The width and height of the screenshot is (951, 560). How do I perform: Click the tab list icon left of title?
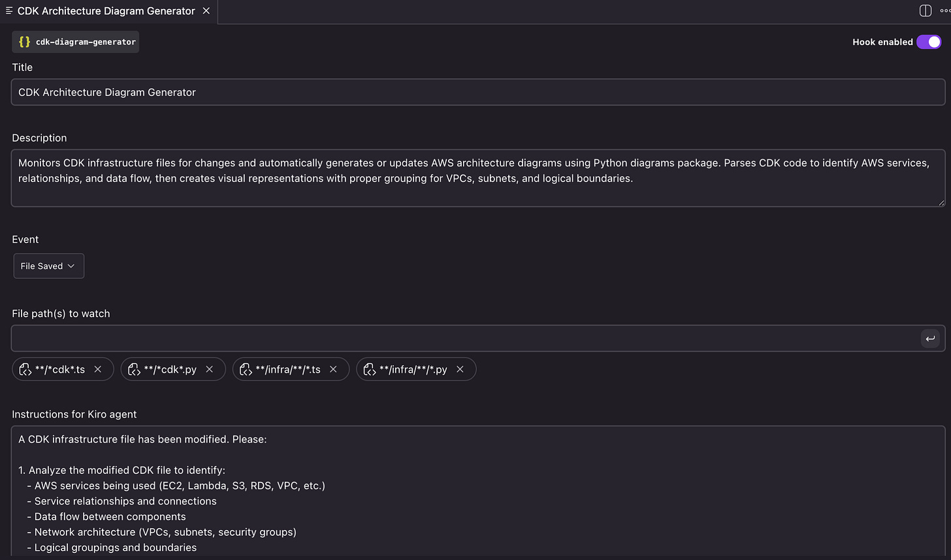(x=8, y=11)
